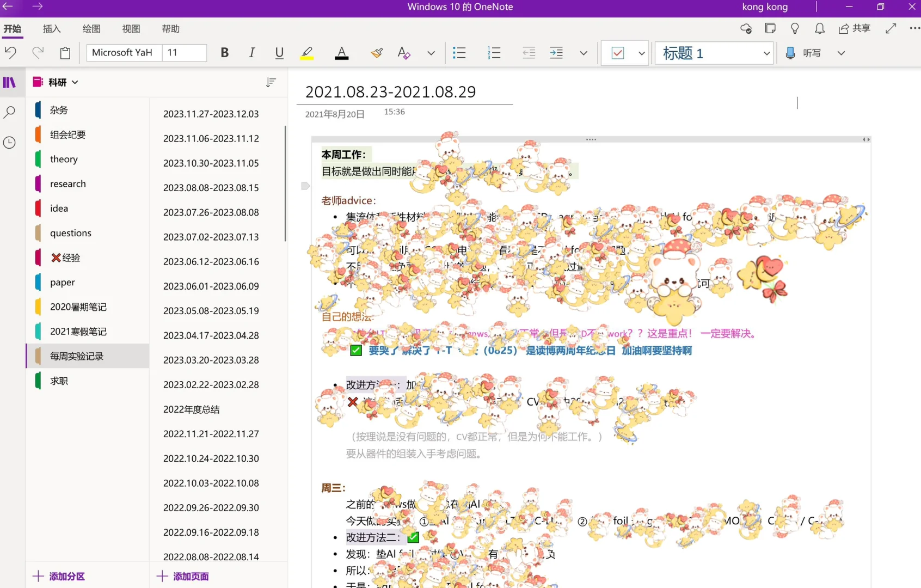Select page 2023.08.08-2023.08.15 from list
Viewport: 921px width, 588px height.
point(211,187)
